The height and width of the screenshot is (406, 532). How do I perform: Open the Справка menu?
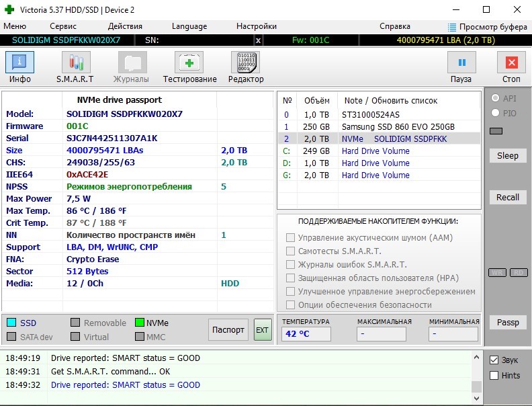395,26
